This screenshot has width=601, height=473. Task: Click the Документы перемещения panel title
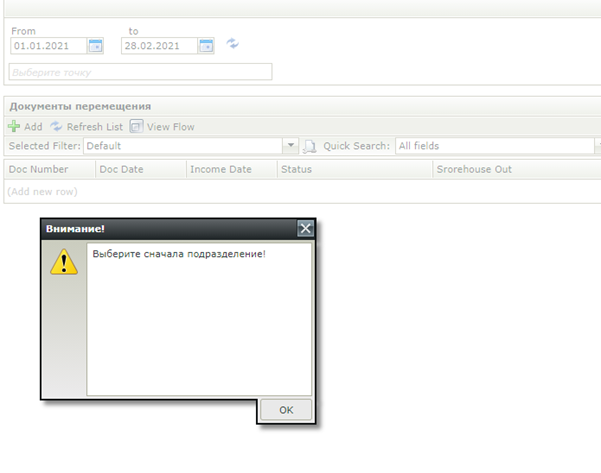80,106
